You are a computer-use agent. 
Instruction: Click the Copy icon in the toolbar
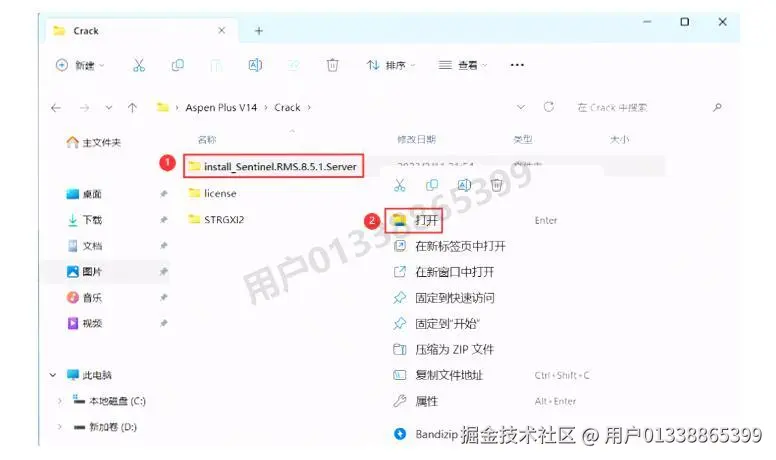(x=177, y=65)
